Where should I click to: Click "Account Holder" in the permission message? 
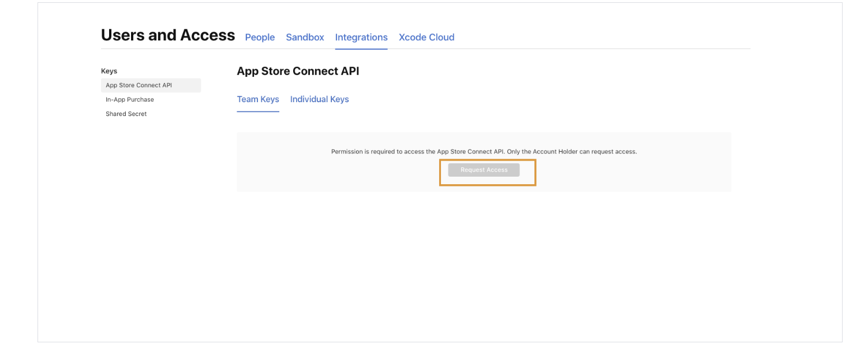point(555,152)
